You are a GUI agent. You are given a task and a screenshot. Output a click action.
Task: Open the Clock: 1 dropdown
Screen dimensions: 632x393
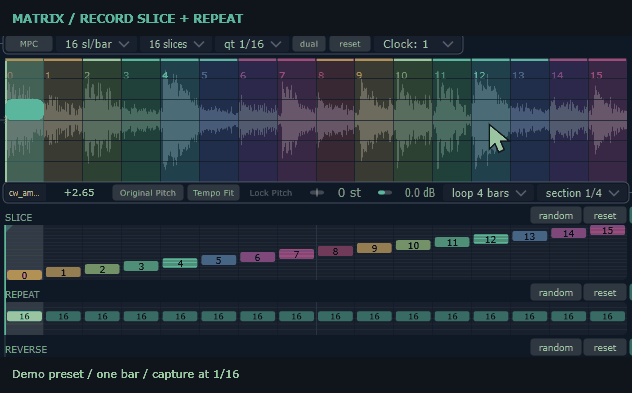pos(418,44)
